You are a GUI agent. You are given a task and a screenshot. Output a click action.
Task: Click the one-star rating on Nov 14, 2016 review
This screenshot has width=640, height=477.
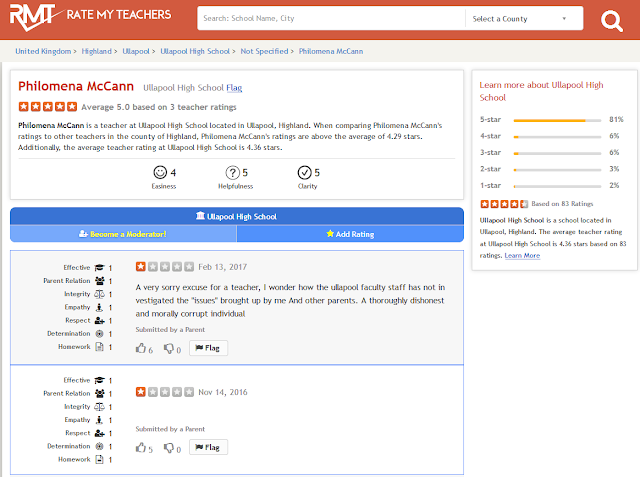pos(165,392)
